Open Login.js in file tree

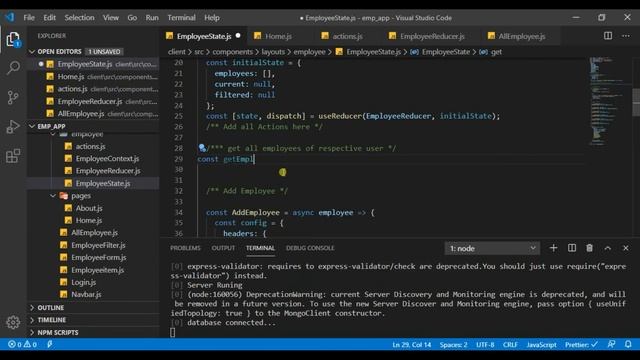coord(84,282)
